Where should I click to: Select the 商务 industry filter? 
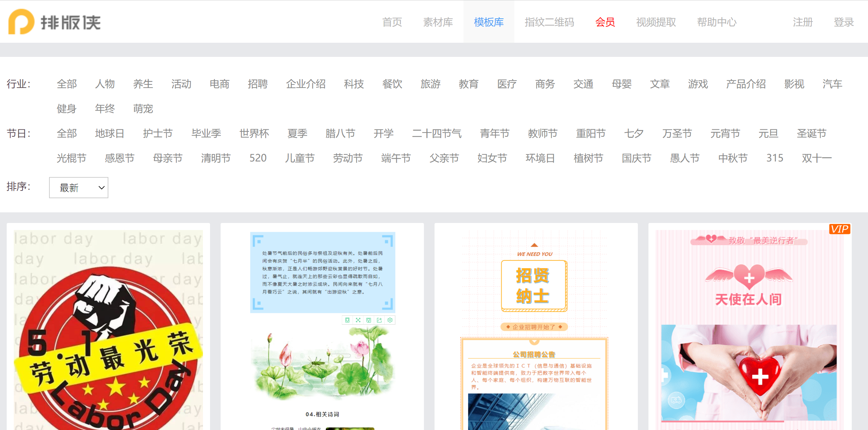pyautogui.click(x=545, y=84)
